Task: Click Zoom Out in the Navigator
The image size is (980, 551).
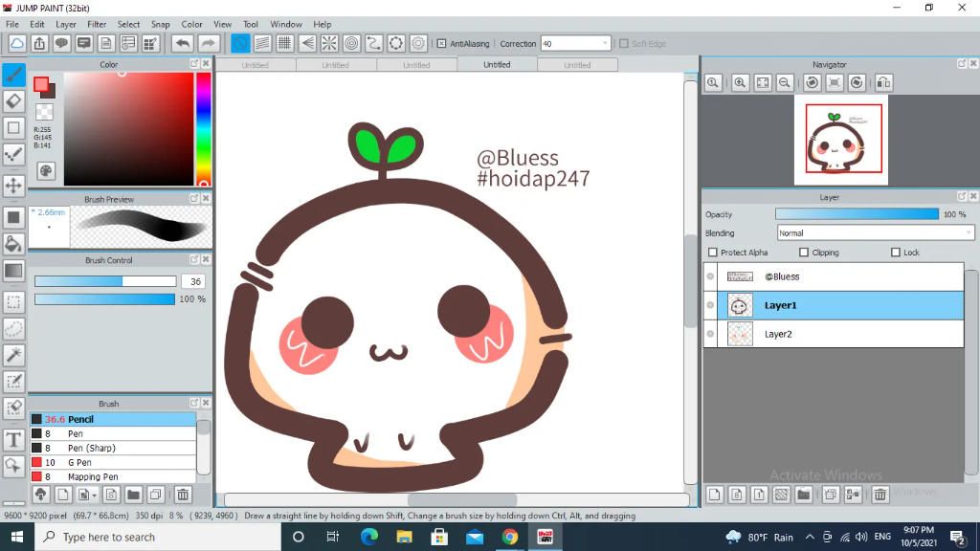Action: coord(785,82)
